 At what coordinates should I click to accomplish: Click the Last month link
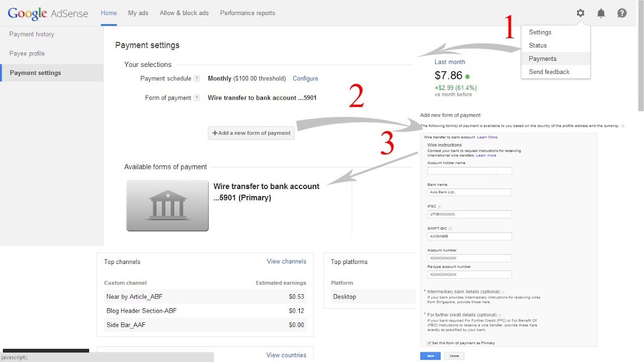[450, 62]
